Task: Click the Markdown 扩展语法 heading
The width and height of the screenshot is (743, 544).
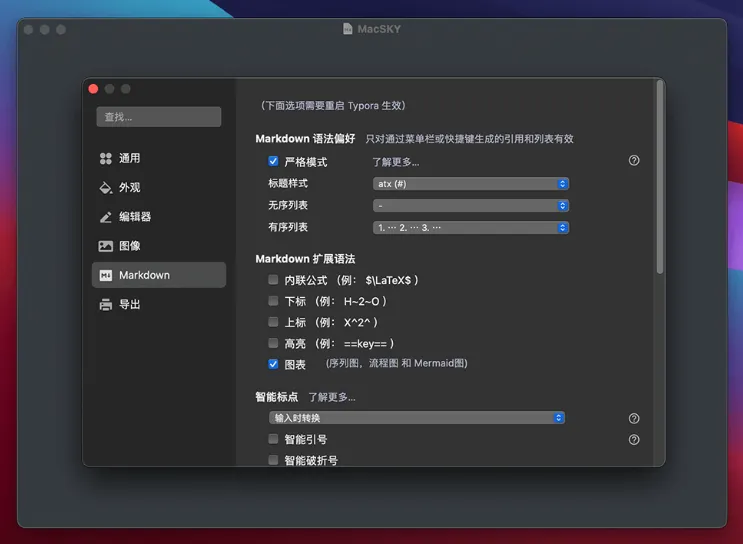Action: pos(305,259)
